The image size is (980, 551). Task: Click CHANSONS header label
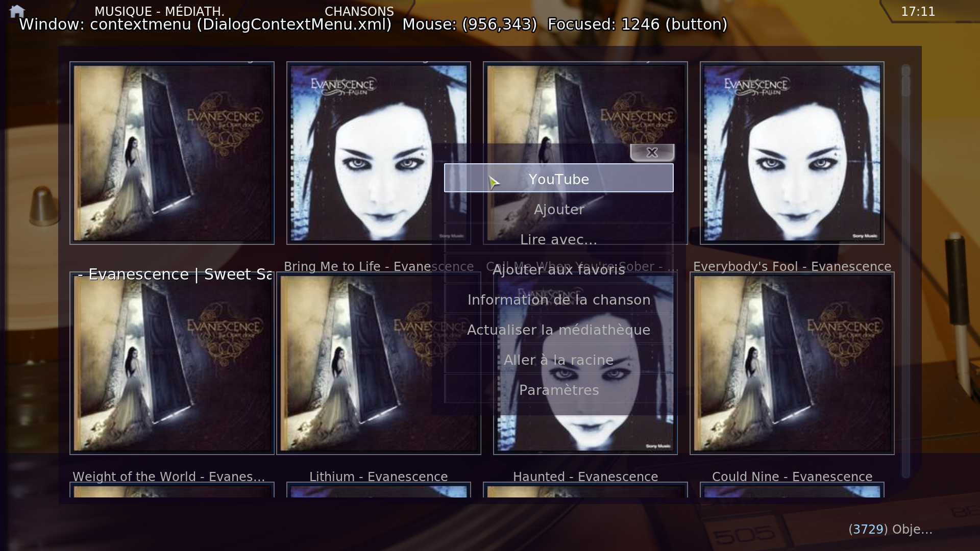[359, 11]
